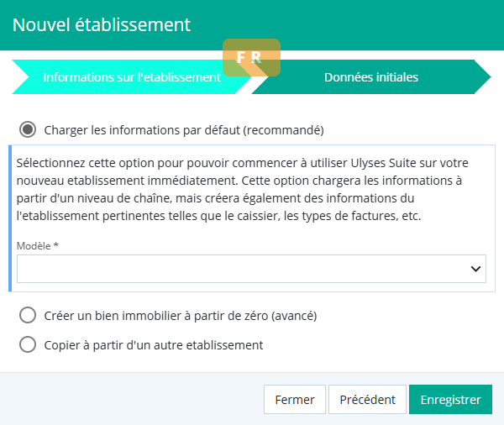Click the blue left border of info panel

pyautogui.click(x=10, y=218)
